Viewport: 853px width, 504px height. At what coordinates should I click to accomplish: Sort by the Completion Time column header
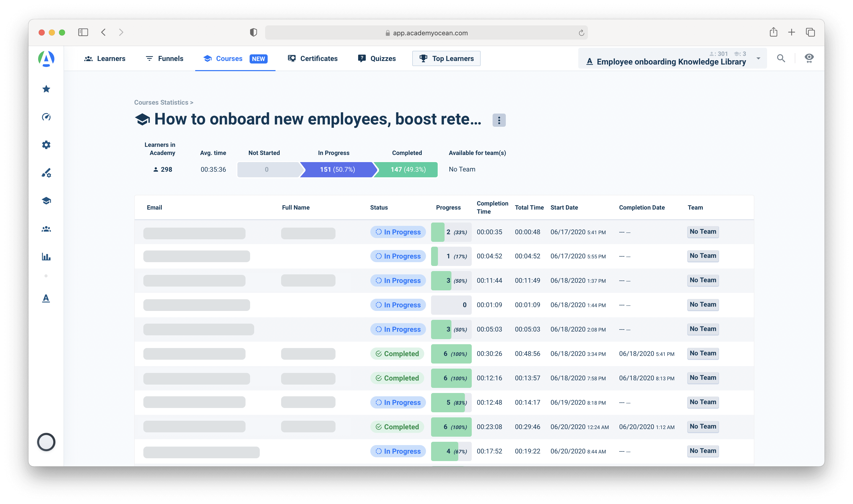click(x=492, y=208)
